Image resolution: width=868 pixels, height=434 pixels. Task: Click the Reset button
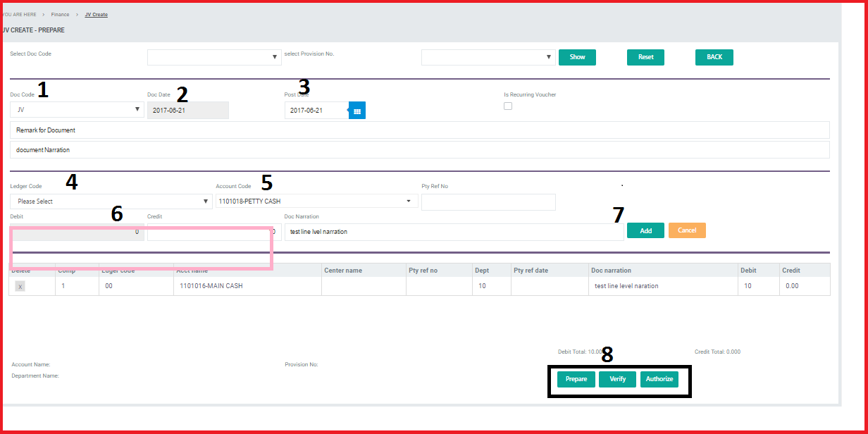coord(645,57)
